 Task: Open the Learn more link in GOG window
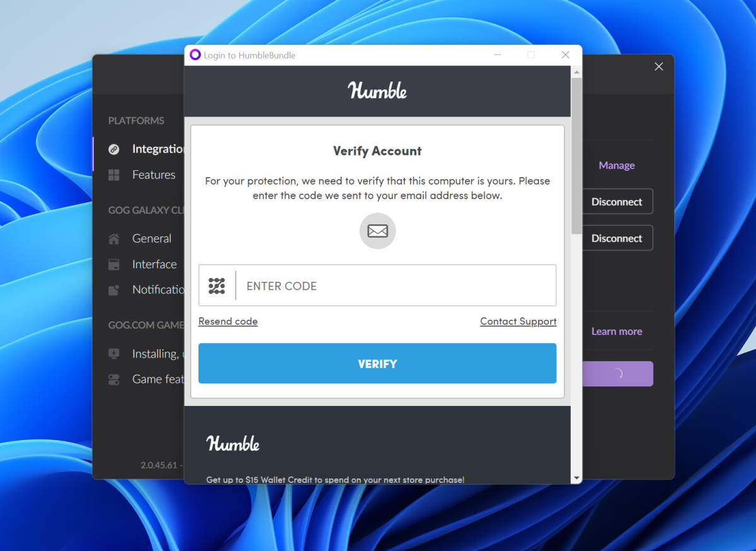[617, 332]
